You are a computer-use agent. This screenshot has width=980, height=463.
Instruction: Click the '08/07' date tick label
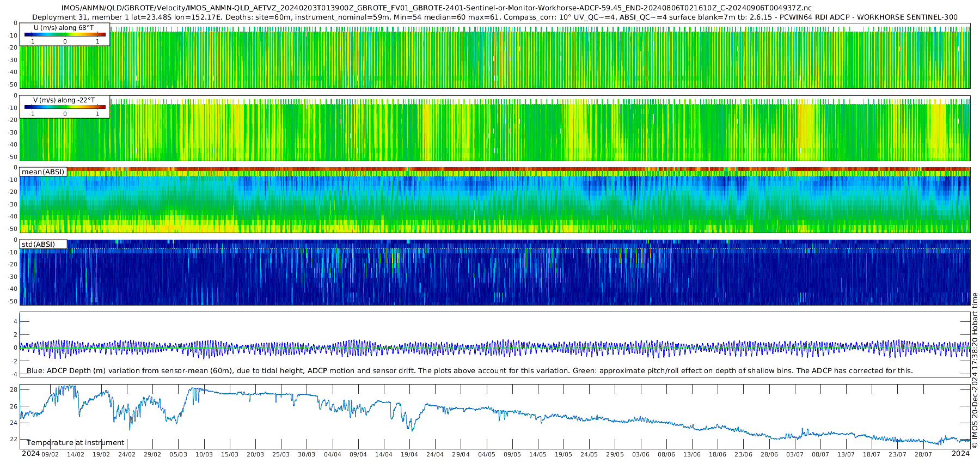pyautogui.click(x=820, y=454)
